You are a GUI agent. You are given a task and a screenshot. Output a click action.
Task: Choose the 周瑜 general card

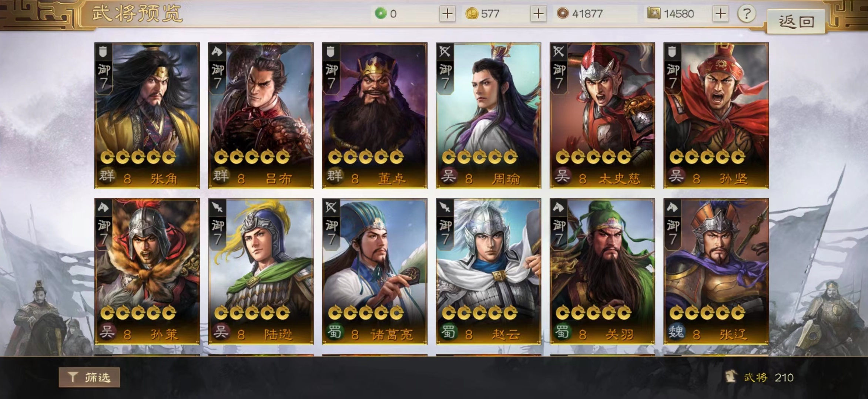tap(489, 115)
